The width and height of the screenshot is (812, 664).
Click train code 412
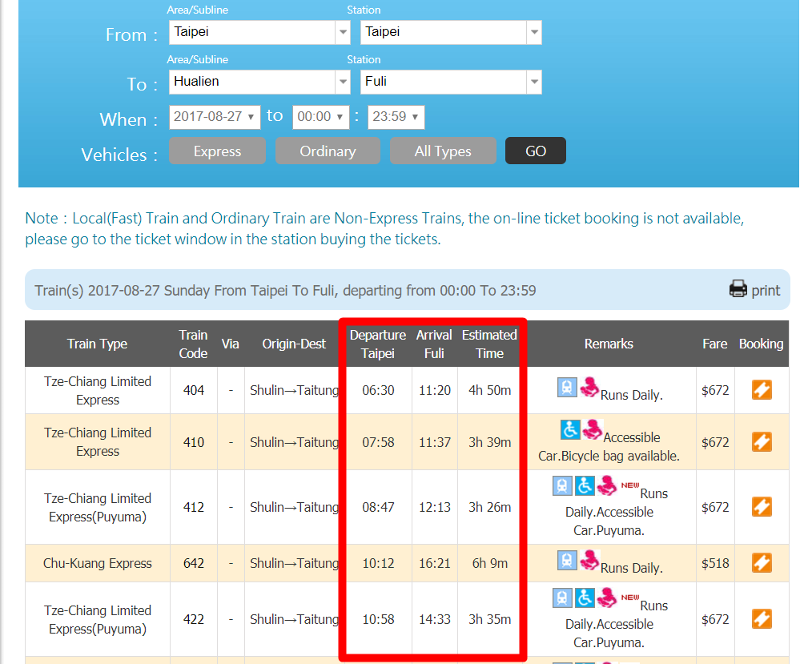tap(194, 506)
